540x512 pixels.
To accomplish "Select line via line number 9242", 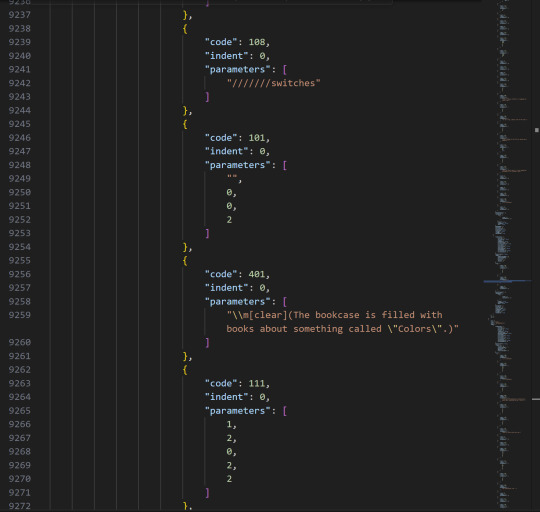I will (20, 83).
